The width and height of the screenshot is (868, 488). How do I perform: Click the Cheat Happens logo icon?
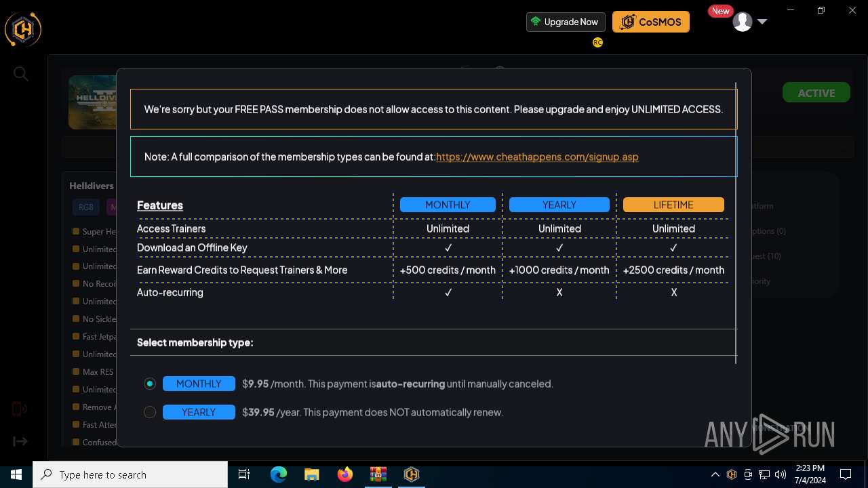(23, 29)
